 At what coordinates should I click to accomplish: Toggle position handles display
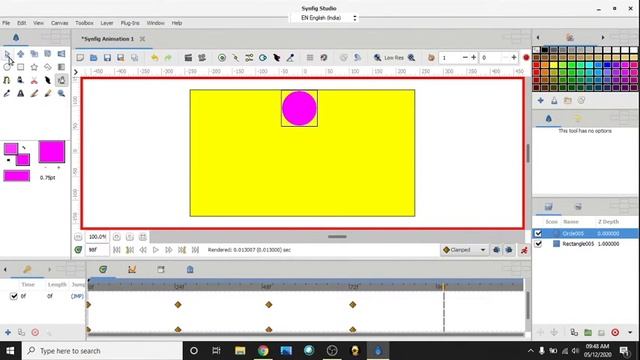[x=222, y=58]
